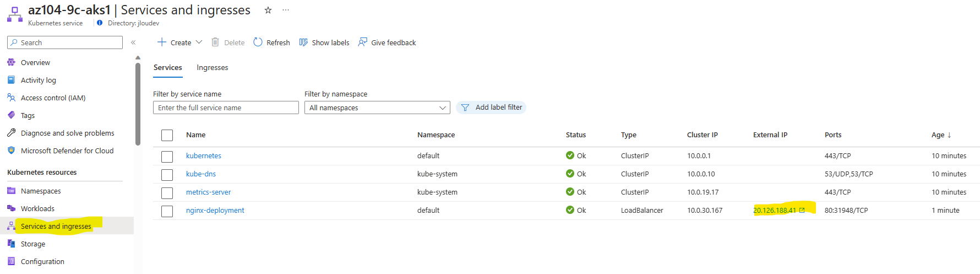Open Namespaces under Kubernetes resources
The height and width of the screenshot is (274, 980).
coord(41,191)
